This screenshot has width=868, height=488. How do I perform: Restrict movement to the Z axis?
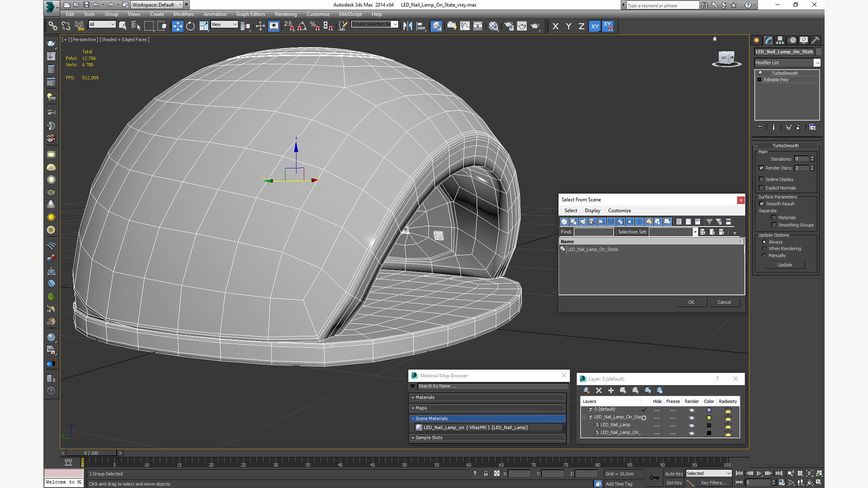click(x=581, y=26)
